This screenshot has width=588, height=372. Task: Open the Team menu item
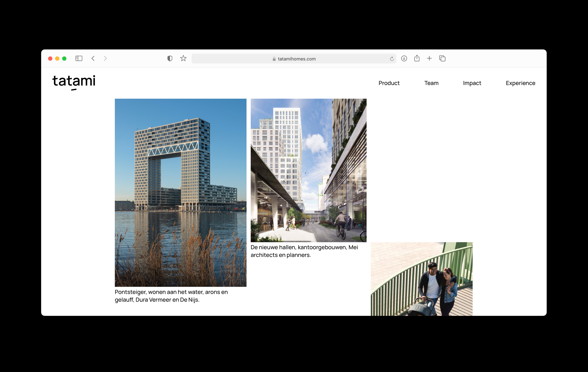pos(431,83)
